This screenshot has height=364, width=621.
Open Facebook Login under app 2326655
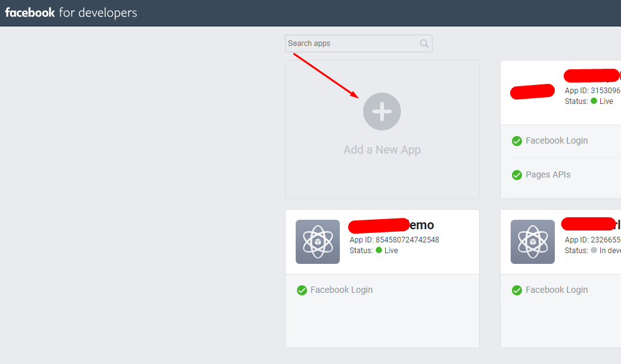tap(557, 290)
